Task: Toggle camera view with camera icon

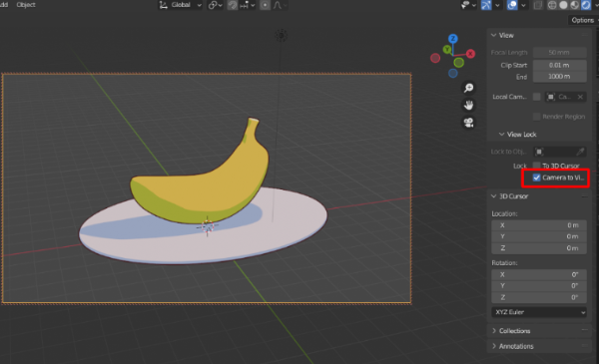Action: click(469, 123)
